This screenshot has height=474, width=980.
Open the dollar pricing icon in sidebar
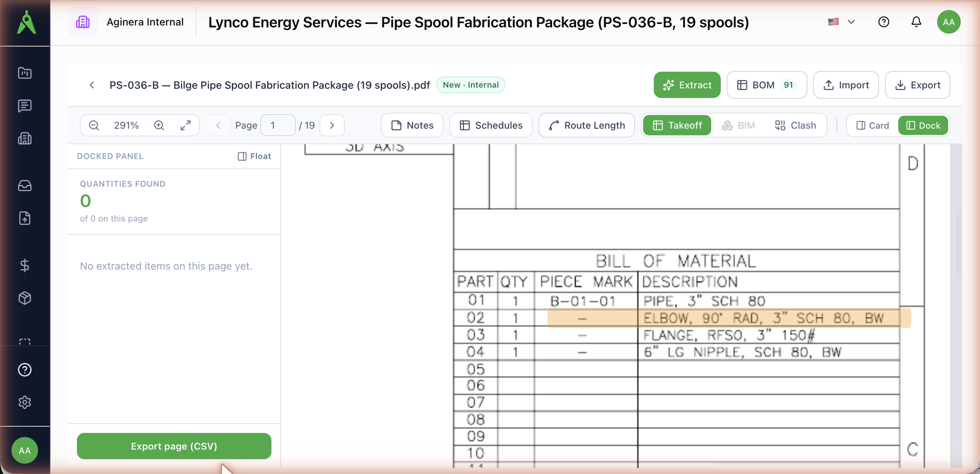point(25,266)
